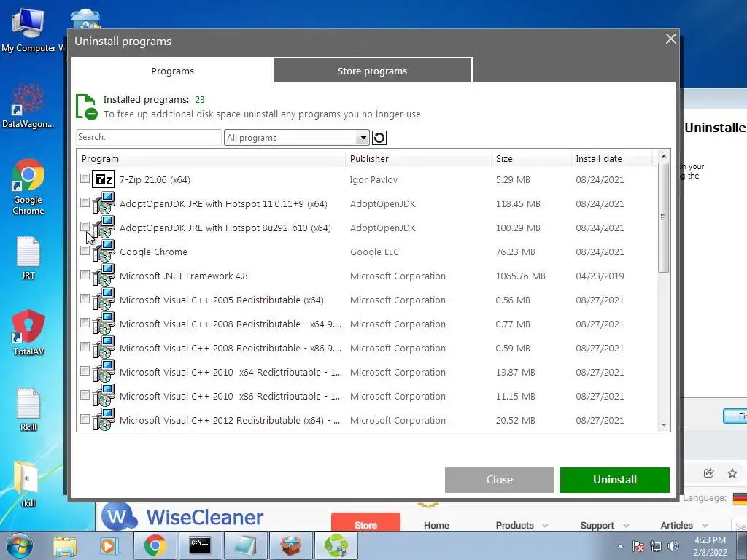Tick the Google Chrome checkbox
This screenshot has width=747, height=560.
click(x=85, y=251)
